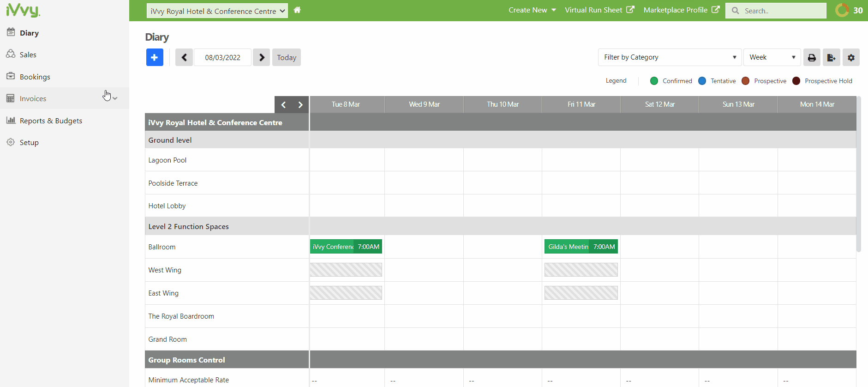Export the diary using export icon

(832, 57)
